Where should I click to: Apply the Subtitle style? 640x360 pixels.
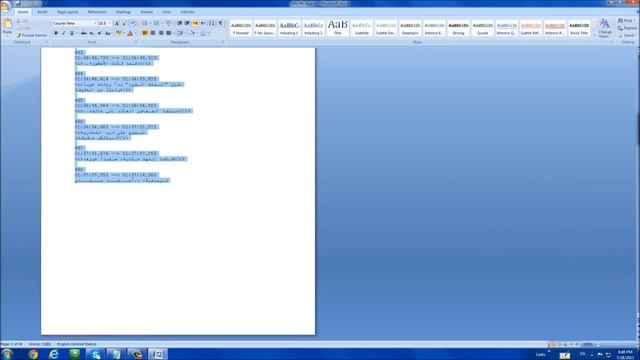362,28
